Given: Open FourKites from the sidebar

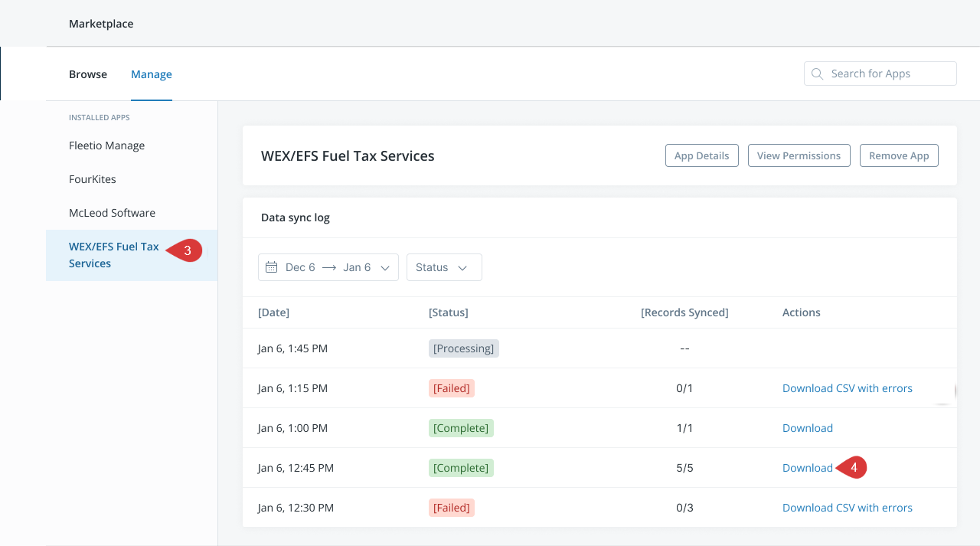Looking at the screenshot, I should click(x=93, y=179).
